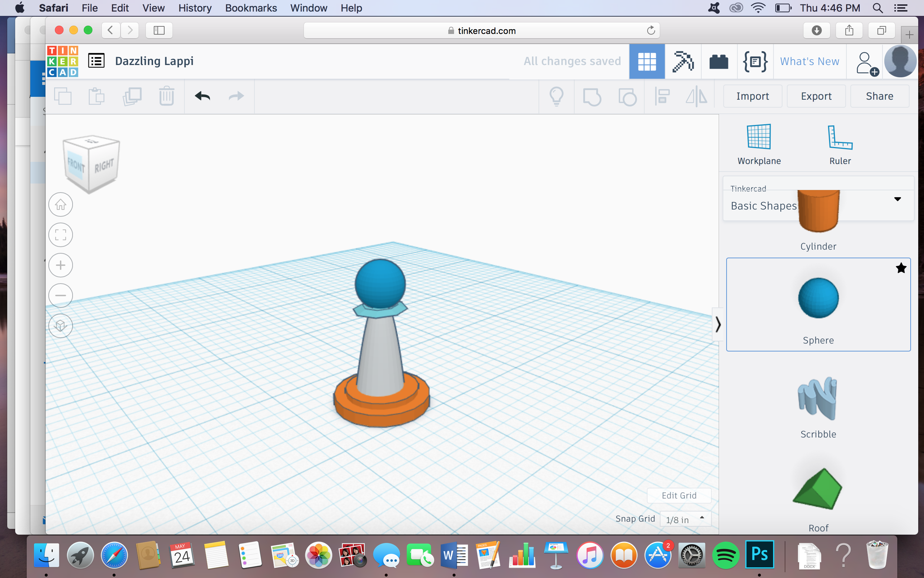
Task: Open Spotlight search in menu bar
Action: [x=878, y=8]
